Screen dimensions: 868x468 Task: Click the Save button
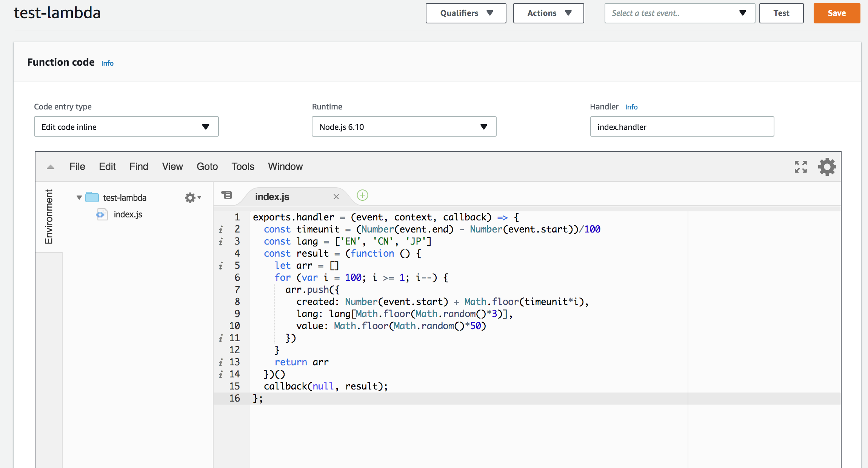point(836,13)
